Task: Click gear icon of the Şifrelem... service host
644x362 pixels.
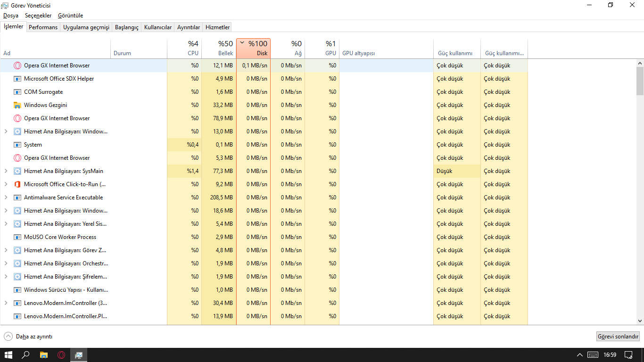Action: [17, 277]
